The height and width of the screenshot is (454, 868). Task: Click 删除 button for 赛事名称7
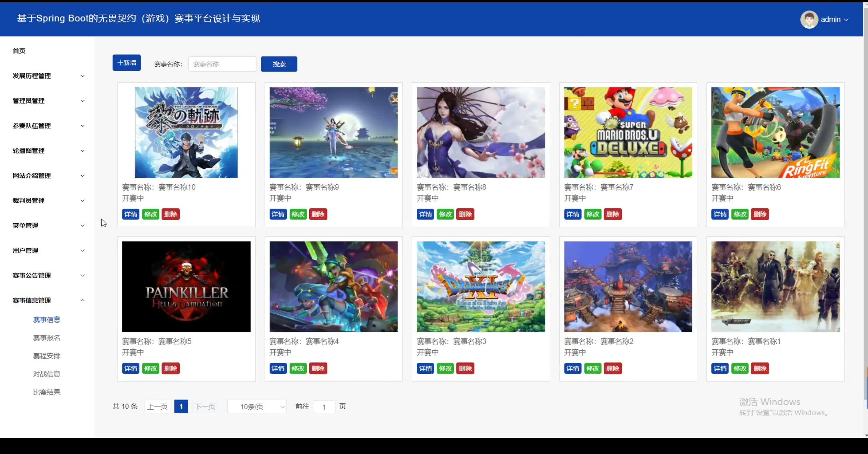pyautogui.click(x=612, y=214)
